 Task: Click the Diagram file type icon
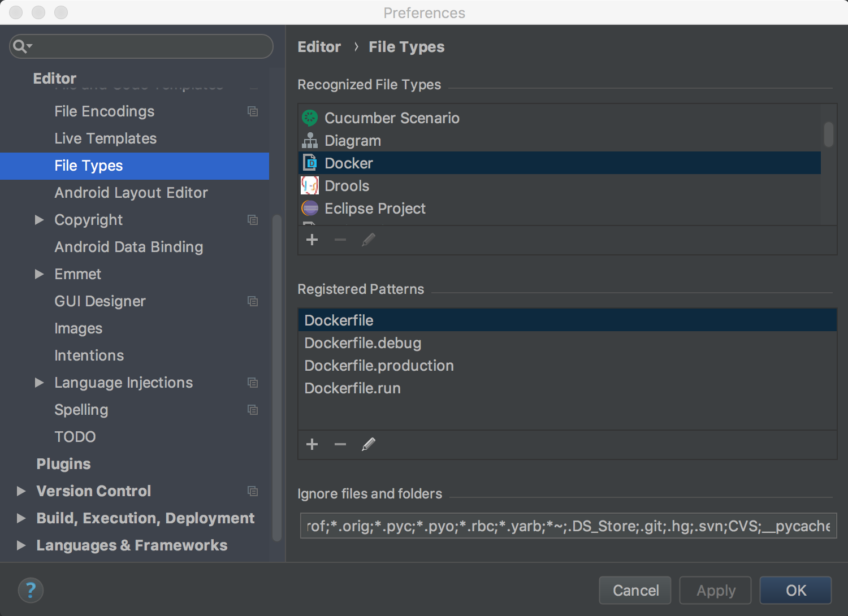point(310,140)
